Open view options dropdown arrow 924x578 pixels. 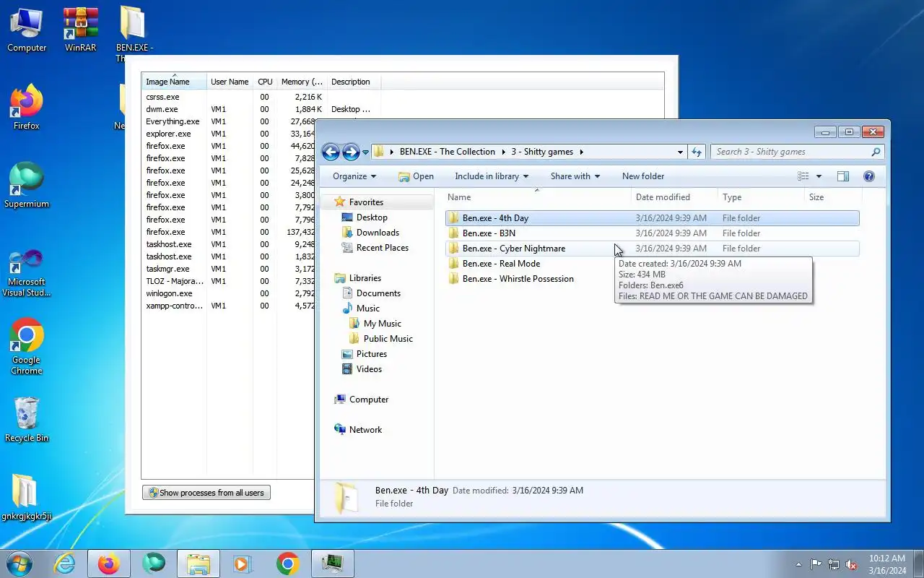pos(819,176)
